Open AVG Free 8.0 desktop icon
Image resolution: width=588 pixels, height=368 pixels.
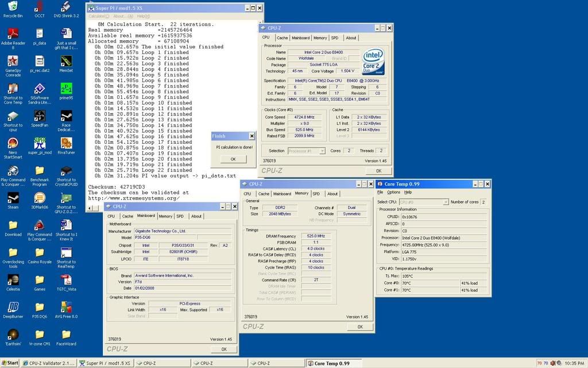click(x=66, y=308)
